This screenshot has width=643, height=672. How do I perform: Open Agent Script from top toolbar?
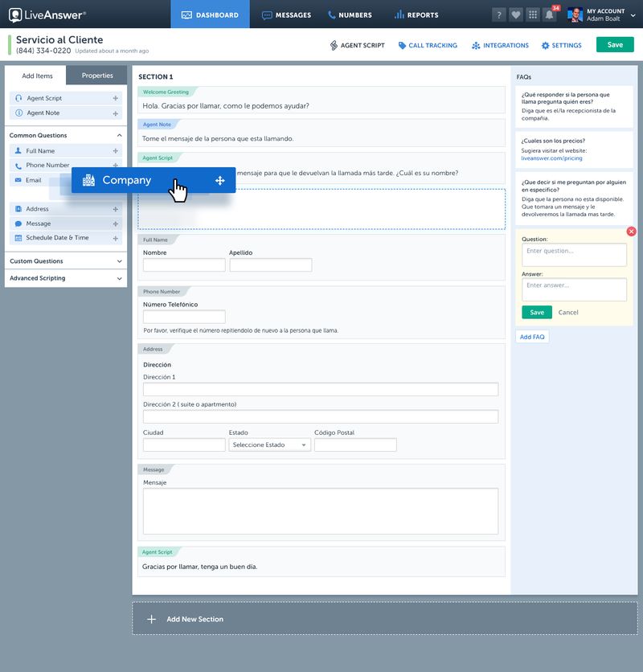click(358, 46)
